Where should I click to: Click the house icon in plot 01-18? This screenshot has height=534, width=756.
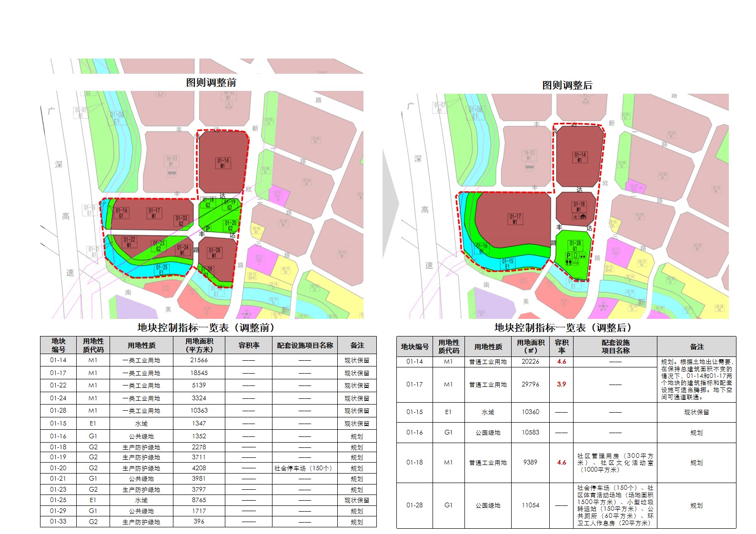583,217
